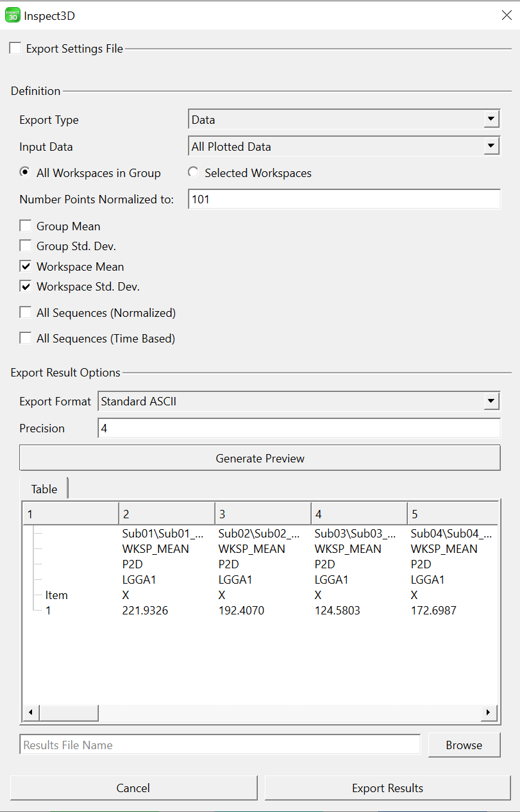The width and height of the screenshot is (520, 812).
Task: Choose the Selected Workspaces radio button
Action: tap(193, 173)
